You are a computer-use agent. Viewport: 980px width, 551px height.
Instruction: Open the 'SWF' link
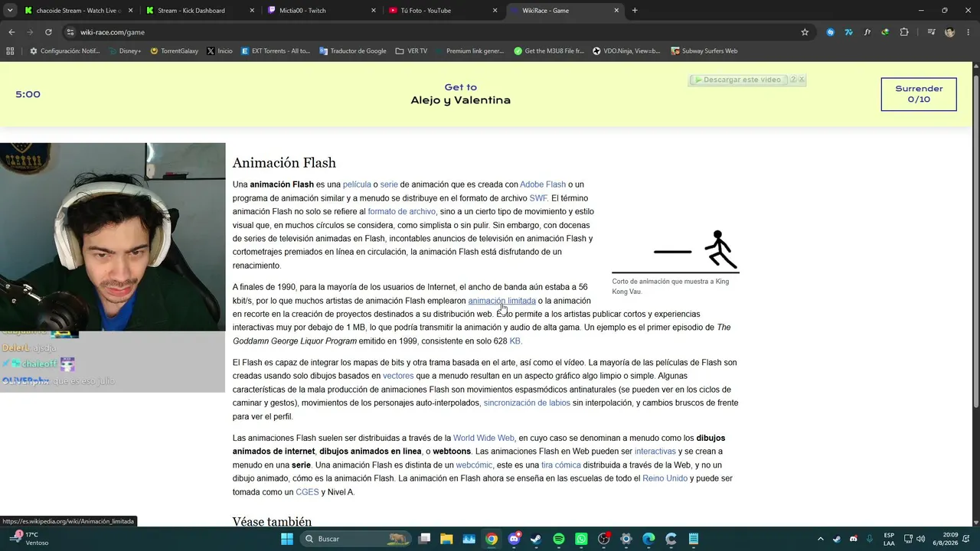[538, 198]
